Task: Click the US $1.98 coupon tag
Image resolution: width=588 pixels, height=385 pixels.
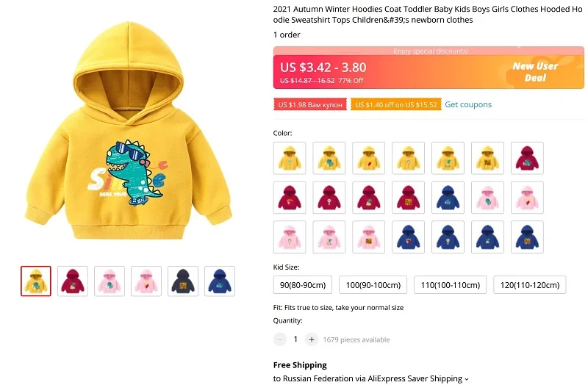Action: pos(310,104)
